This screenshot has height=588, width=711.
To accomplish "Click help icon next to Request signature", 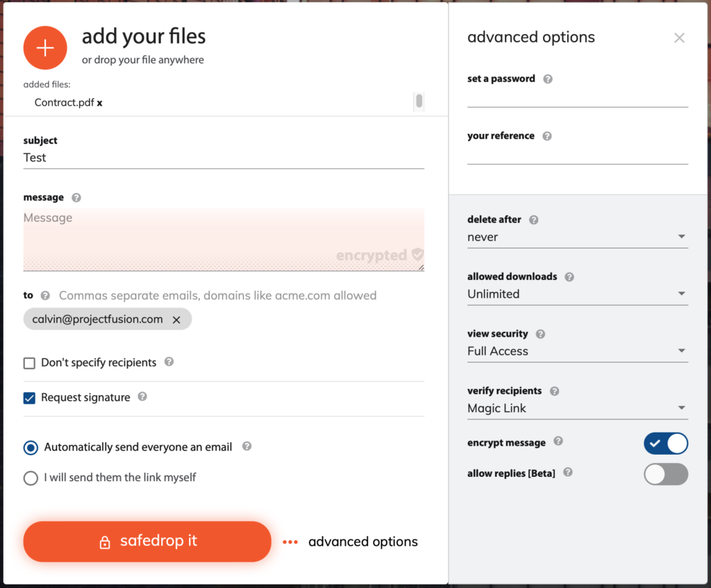I will pyautogui.click(x=142, y=397).
